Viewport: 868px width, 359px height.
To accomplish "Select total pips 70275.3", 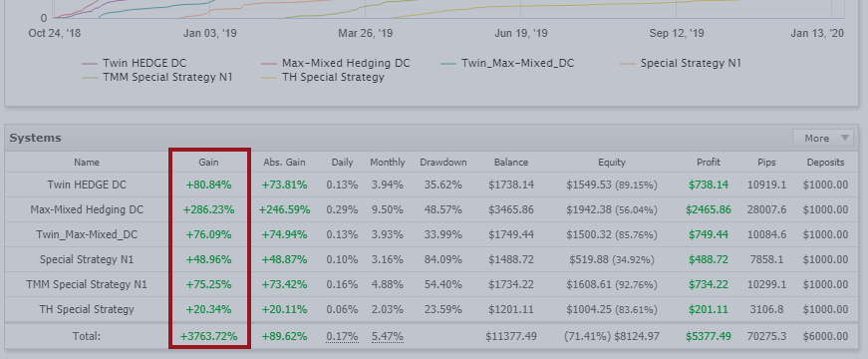I will (766, 336).
